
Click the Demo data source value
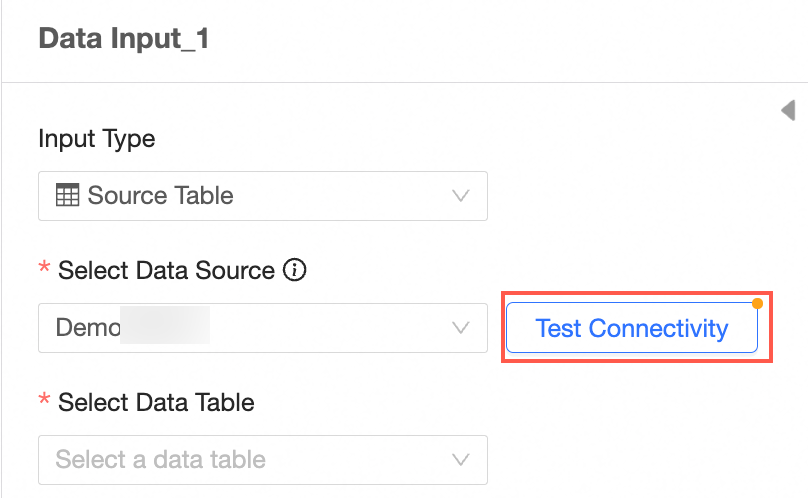tap(87, 328)
